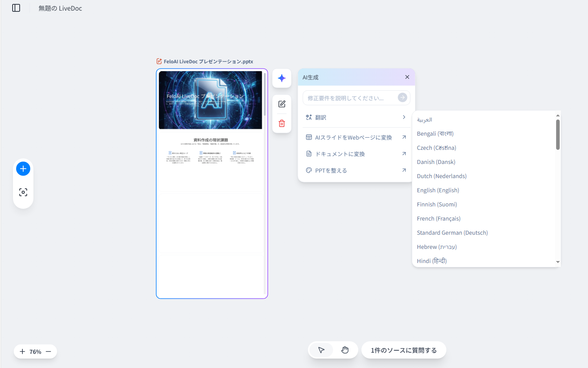
Task: Select the arrow pointer tool
Action: (321, 350)
